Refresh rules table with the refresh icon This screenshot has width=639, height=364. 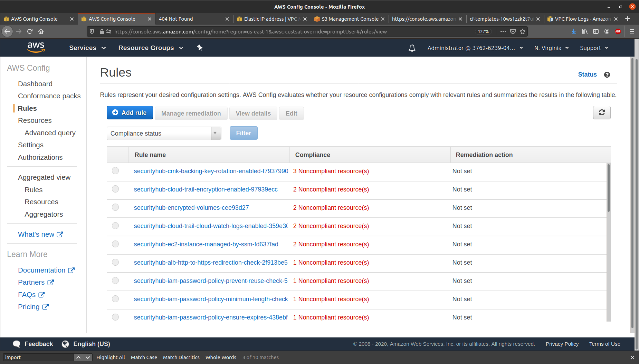(x=602, y=112)
